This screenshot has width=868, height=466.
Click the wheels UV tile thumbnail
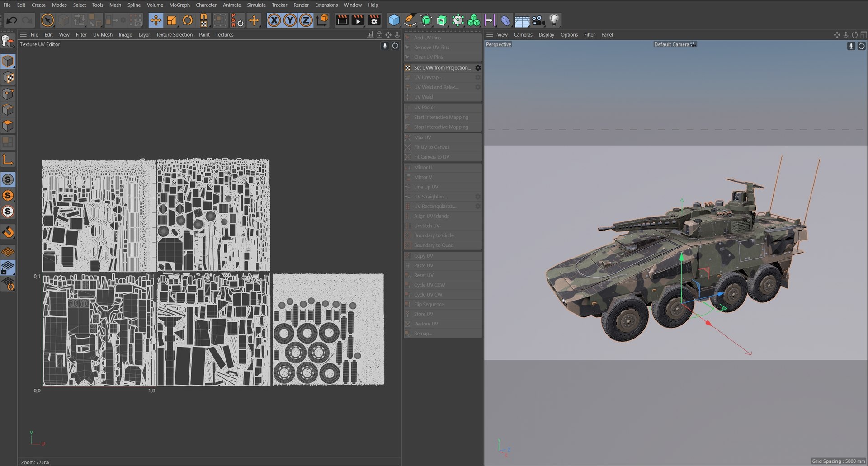click(x=328, y=329)
